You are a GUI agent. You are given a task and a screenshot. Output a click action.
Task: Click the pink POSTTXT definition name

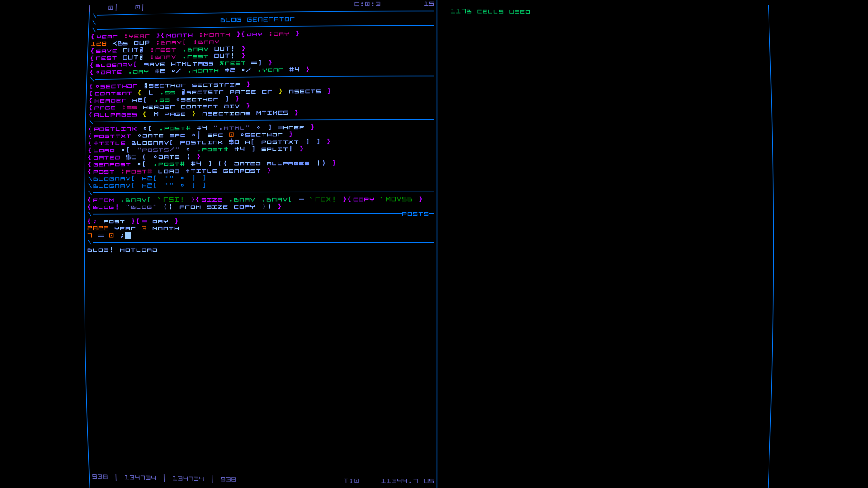point(113,136)
